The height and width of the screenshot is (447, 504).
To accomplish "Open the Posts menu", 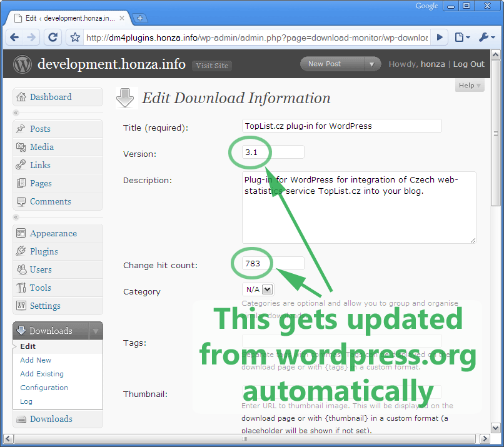I will (x=40, y=129).
